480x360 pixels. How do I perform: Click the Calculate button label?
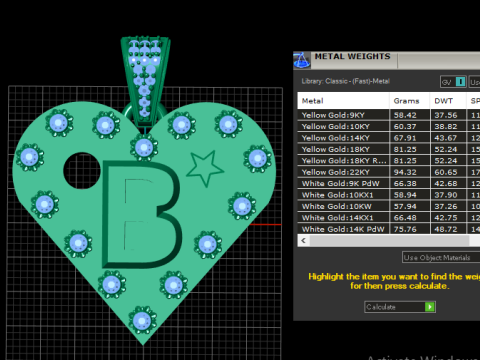click(x=381, y=307)
